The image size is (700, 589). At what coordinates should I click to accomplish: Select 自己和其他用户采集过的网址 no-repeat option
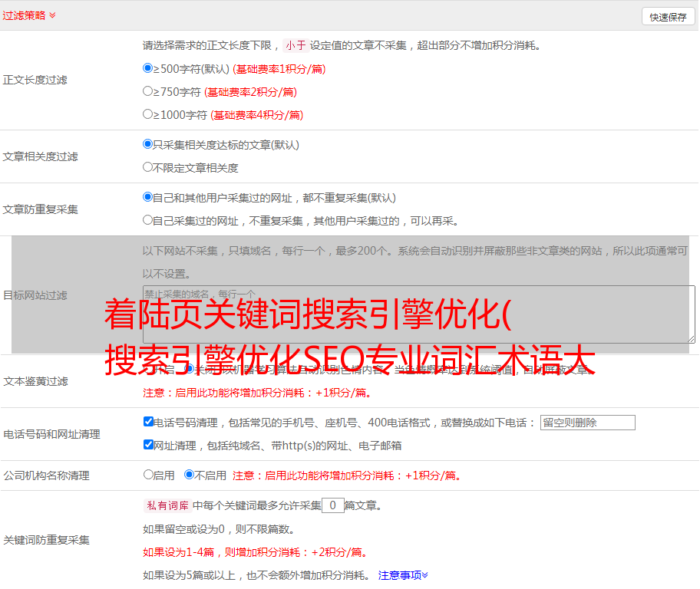coord(148,197)
